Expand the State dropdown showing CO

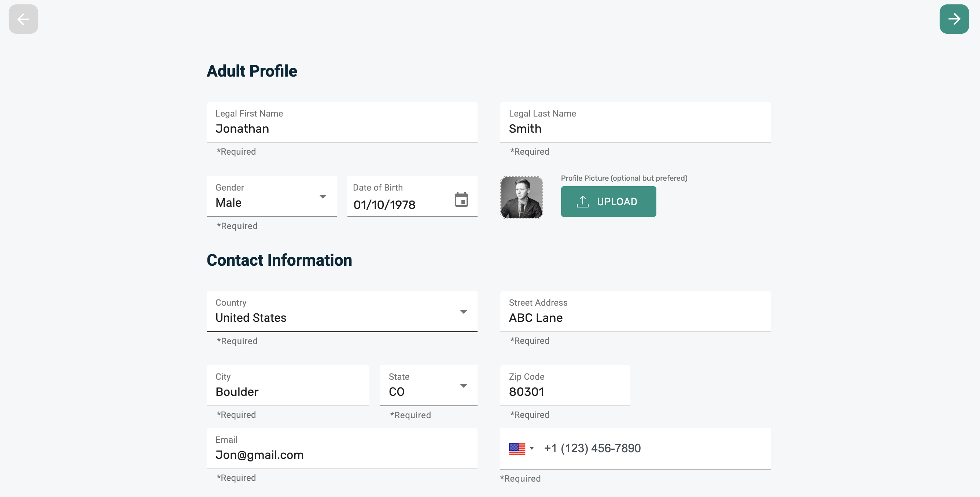463,386
